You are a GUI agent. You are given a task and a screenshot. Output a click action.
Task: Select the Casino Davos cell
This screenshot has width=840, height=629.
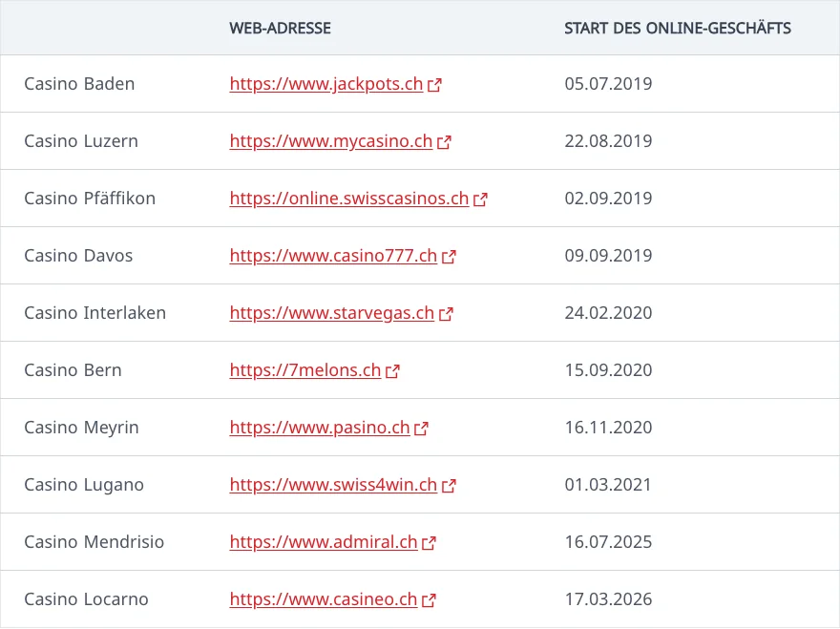pyautogui.click(x=78, y=256)
